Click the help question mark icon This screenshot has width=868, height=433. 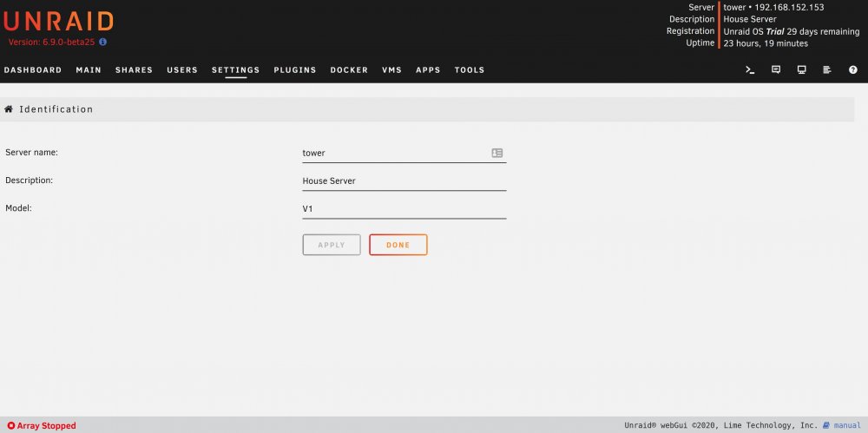coord(853,69)
